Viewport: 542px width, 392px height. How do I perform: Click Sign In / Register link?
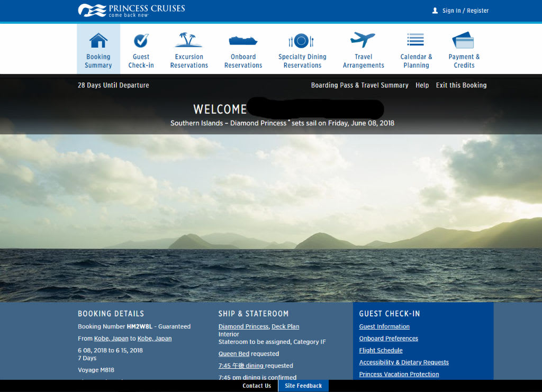click(x=465, y=11)
